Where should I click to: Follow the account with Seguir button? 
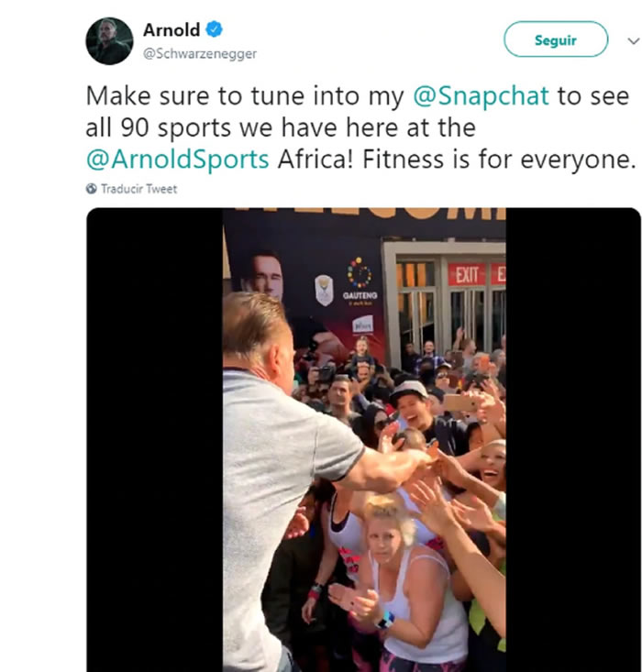[556, 39]
